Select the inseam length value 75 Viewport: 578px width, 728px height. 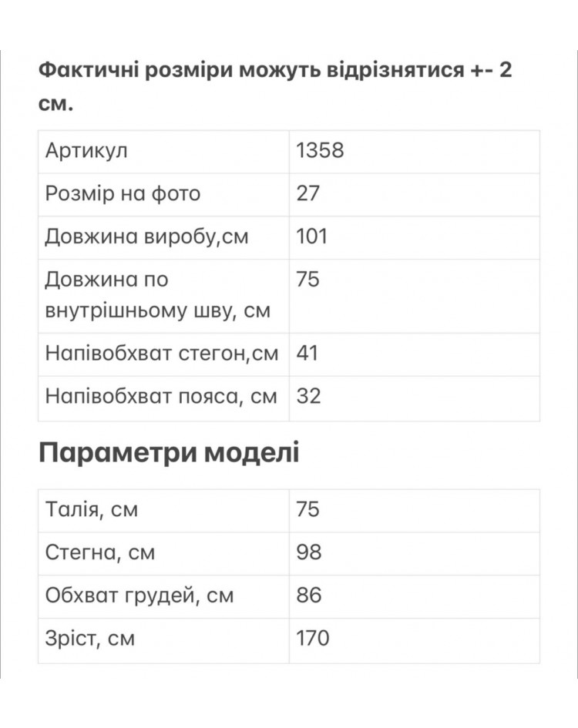coord(308,280)
